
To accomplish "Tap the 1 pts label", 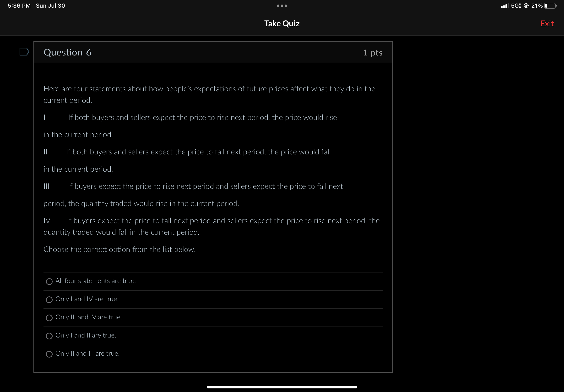I will point(373,53).
